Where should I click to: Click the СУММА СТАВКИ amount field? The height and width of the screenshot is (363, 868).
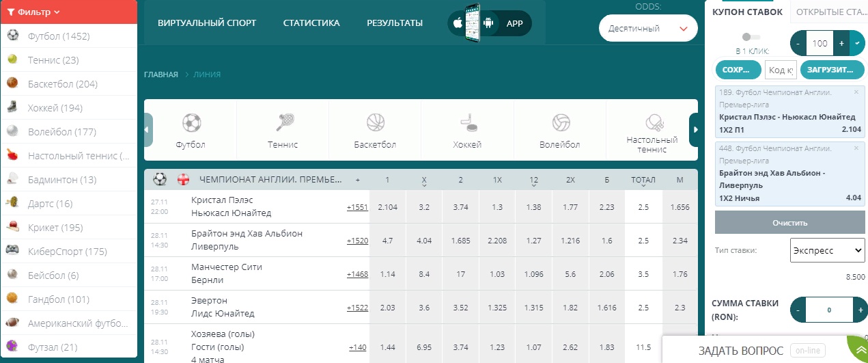click(829, 310)
